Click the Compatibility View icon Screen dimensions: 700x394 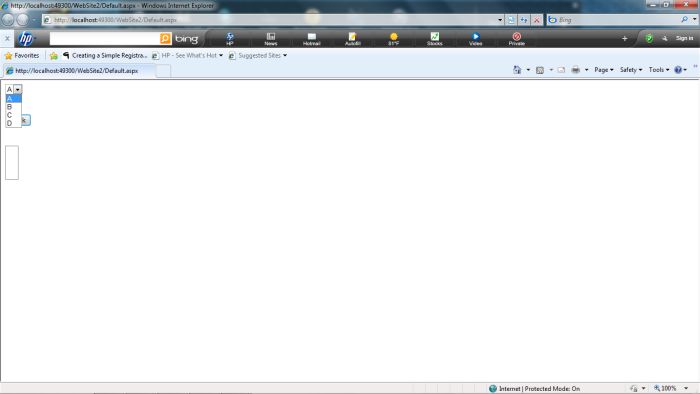coord(511,20)
